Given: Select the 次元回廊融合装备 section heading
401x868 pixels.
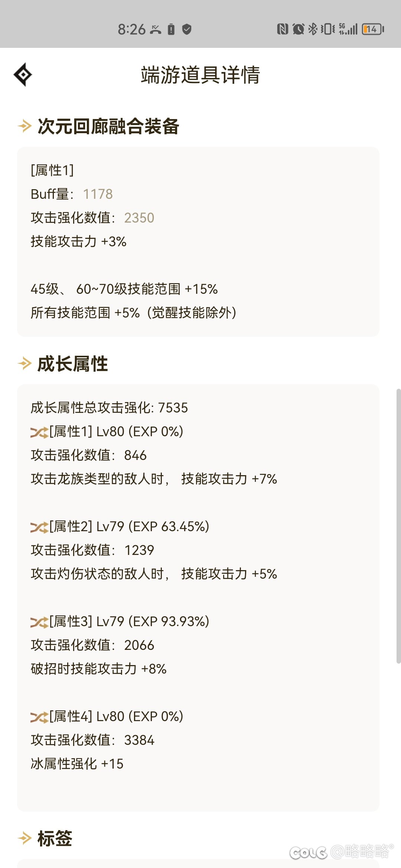Looking at the screenshot, I should coord(108,126).
